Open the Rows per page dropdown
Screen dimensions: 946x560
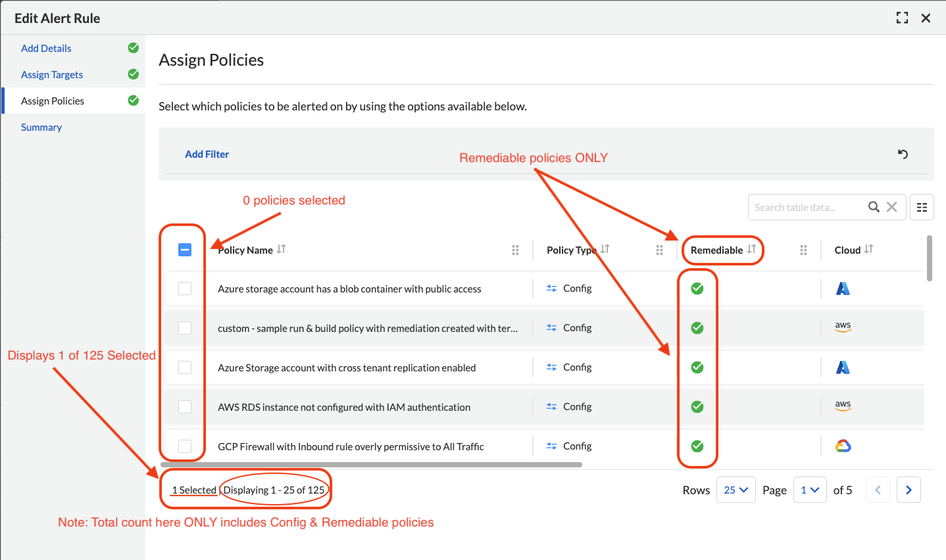[x=735, y=490]
